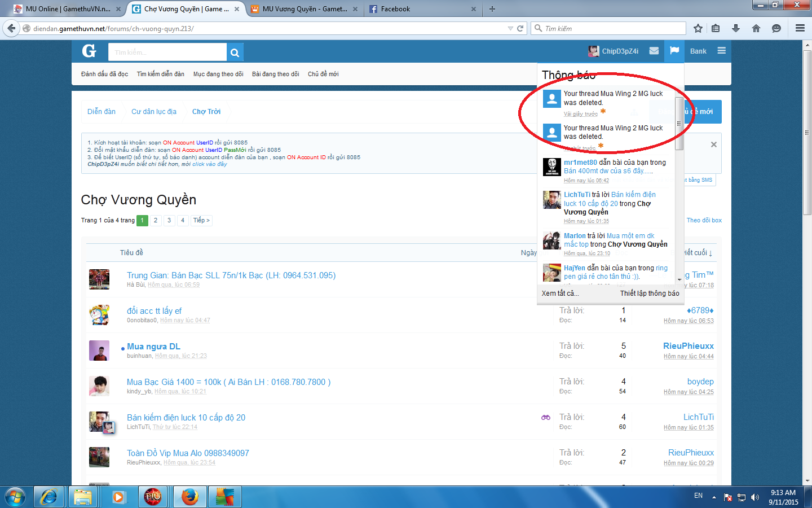Open the hamburger menu beside Bank
Image resolution: width=812 pixels, height=508 pixels.
click(x=721, y=51)
